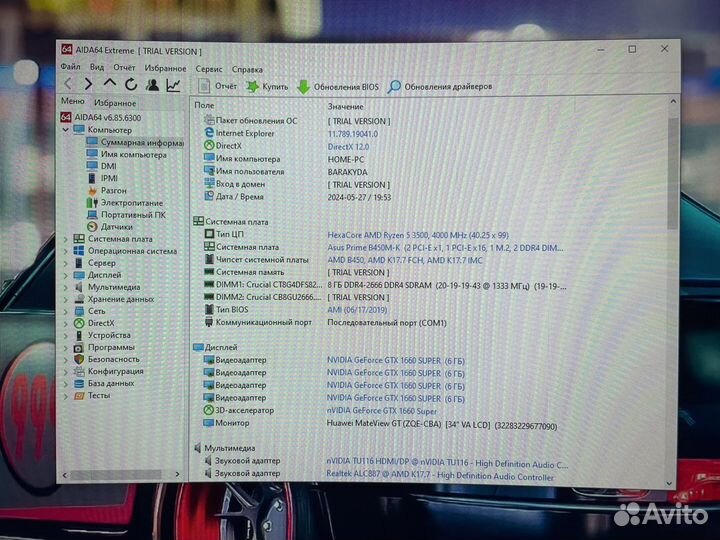Click the Безопасность shield icon in the tree
Image resolution: width=720 pixels, height=540 pixels.
79,360
